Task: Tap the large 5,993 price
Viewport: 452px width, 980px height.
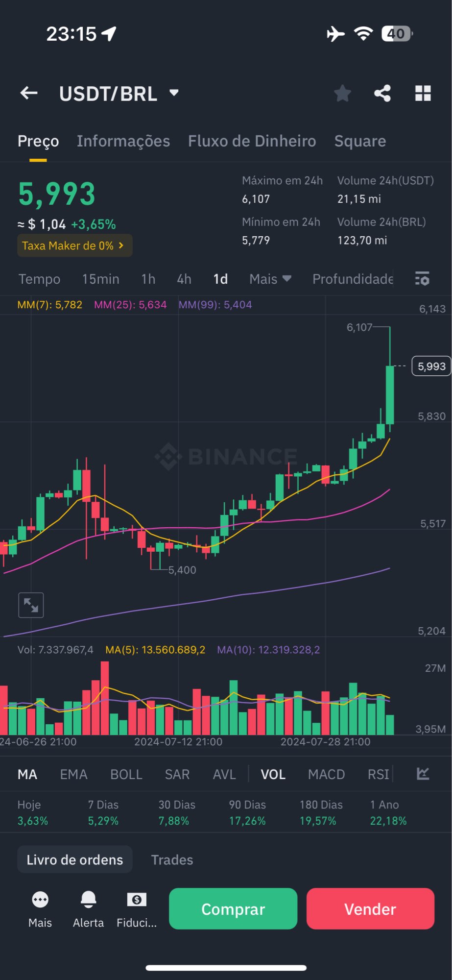Action: coord(57,195)
